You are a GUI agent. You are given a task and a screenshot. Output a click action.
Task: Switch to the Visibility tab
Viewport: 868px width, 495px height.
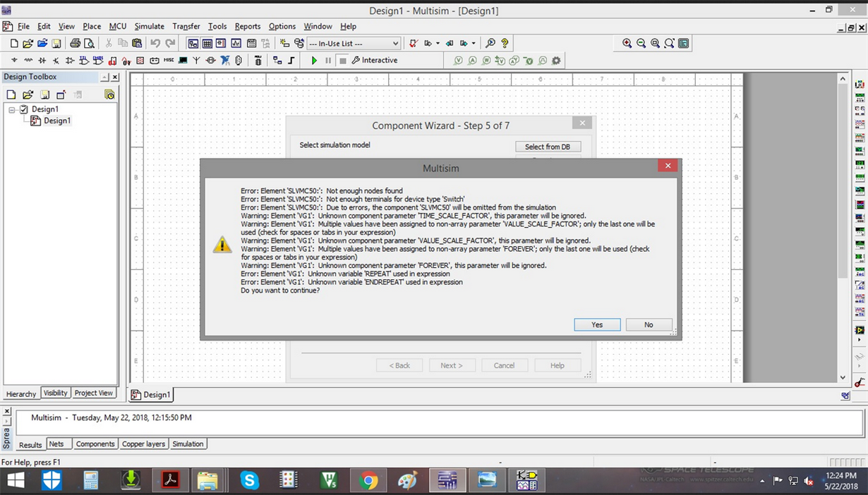pos(55,393)
